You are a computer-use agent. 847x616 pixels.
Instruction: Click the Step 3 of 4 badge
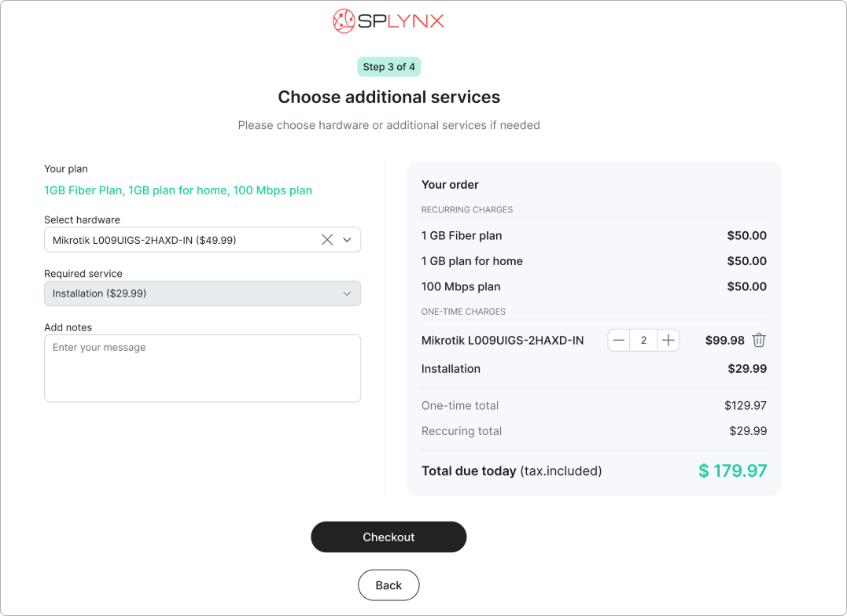point(389,67)
